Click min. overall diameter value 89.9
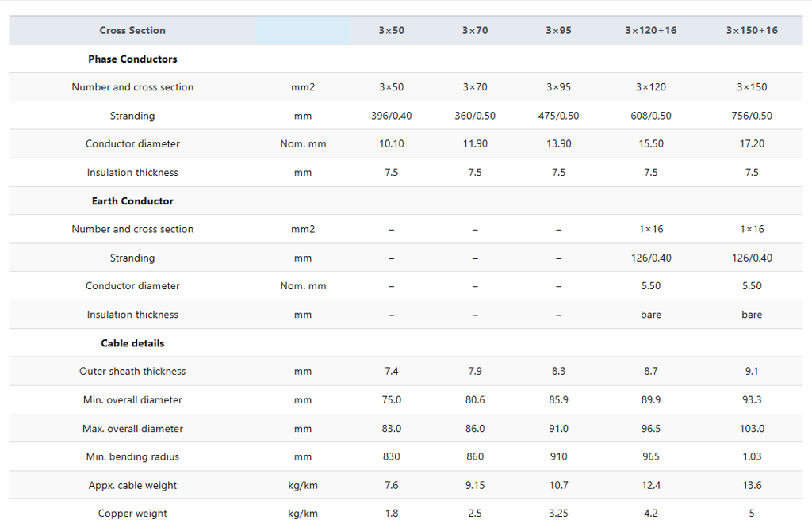This screenshot has height=527, width=812. [651, 400]
